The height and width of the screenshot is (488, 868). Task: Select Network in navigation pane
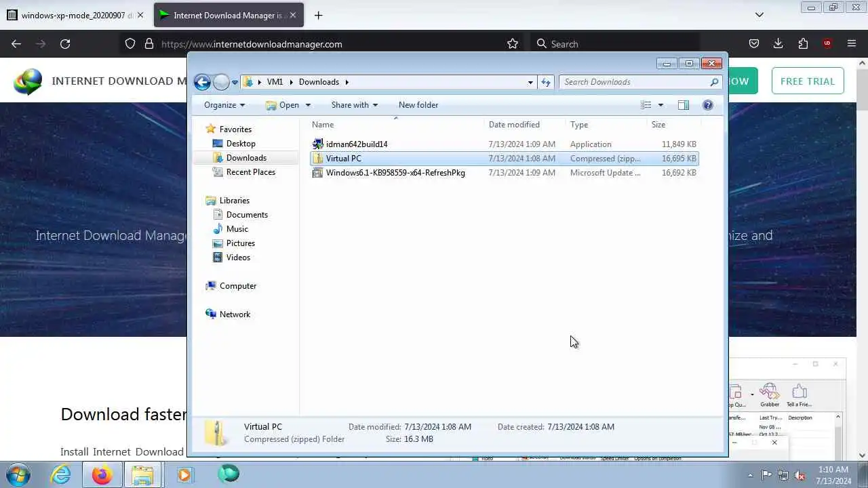click(x=235, y=314)
